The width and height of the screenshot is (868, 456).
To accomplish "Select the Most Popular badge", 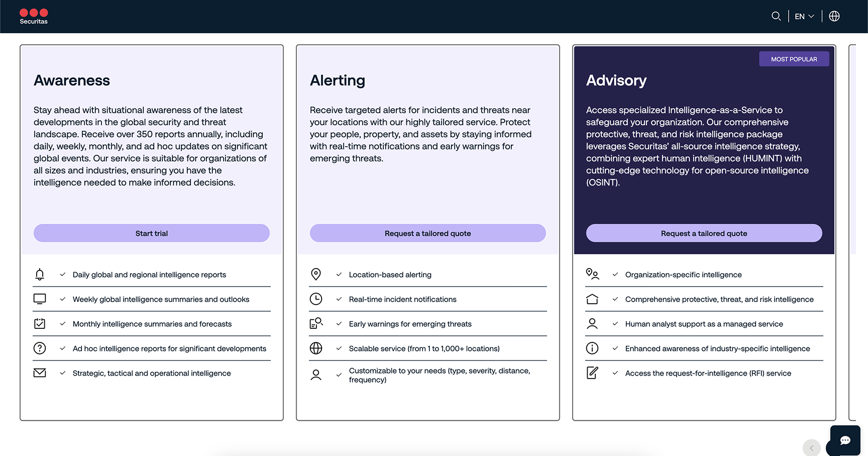I will 794,59.
